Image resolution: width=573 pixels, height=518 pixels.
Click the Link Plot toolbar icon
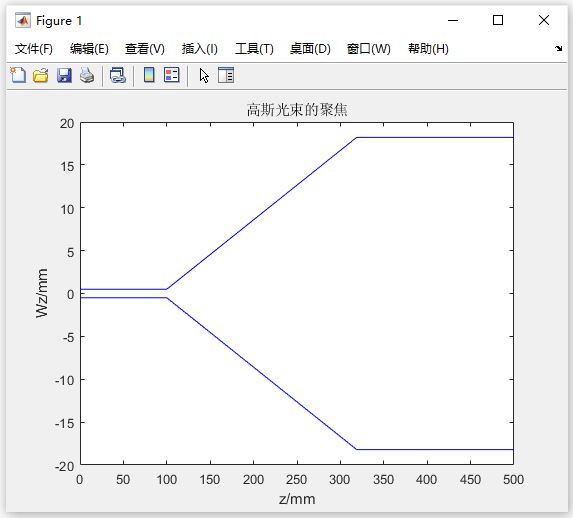point(118,75)
